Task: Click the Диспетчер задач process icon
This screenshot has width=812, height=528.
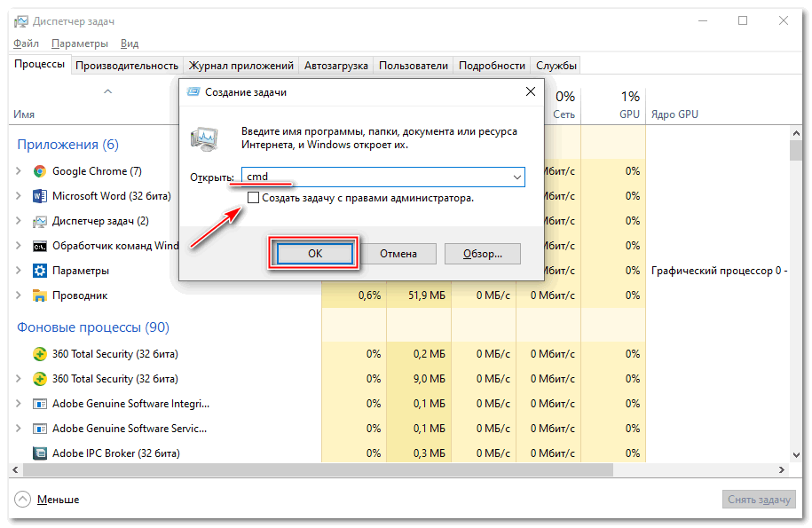Action: tap(40, 221)
